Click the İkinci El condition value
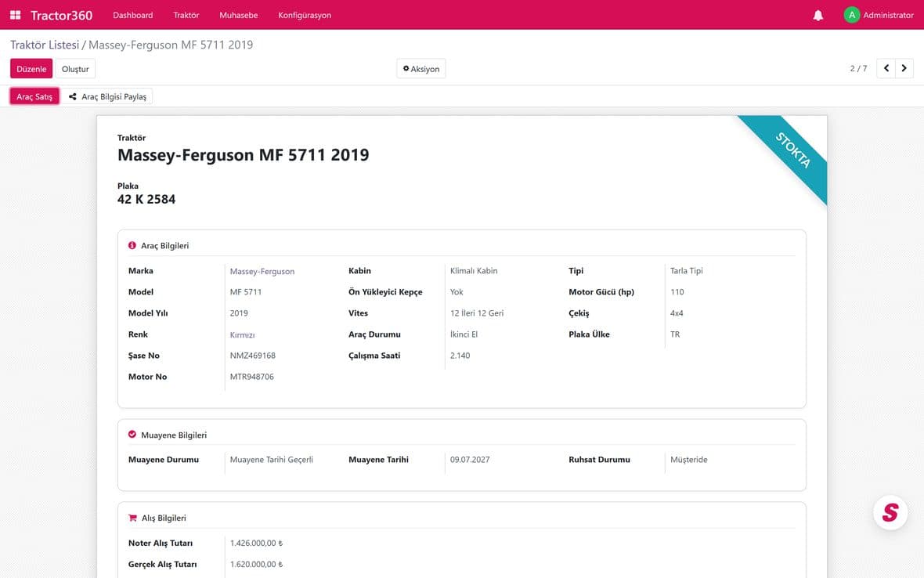The height and width of the screenshot is (578, 924). [464, 334]
